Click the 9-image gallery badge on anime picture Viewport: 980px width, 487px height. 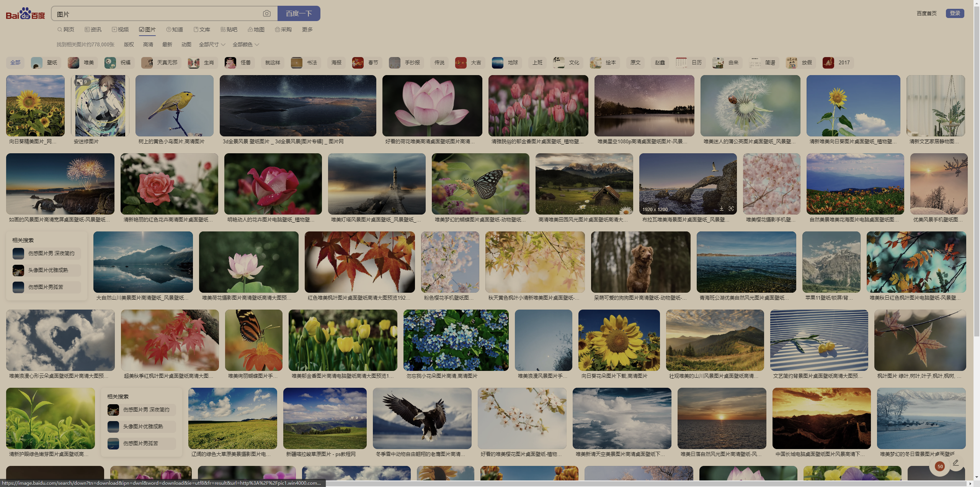[83, 82]
